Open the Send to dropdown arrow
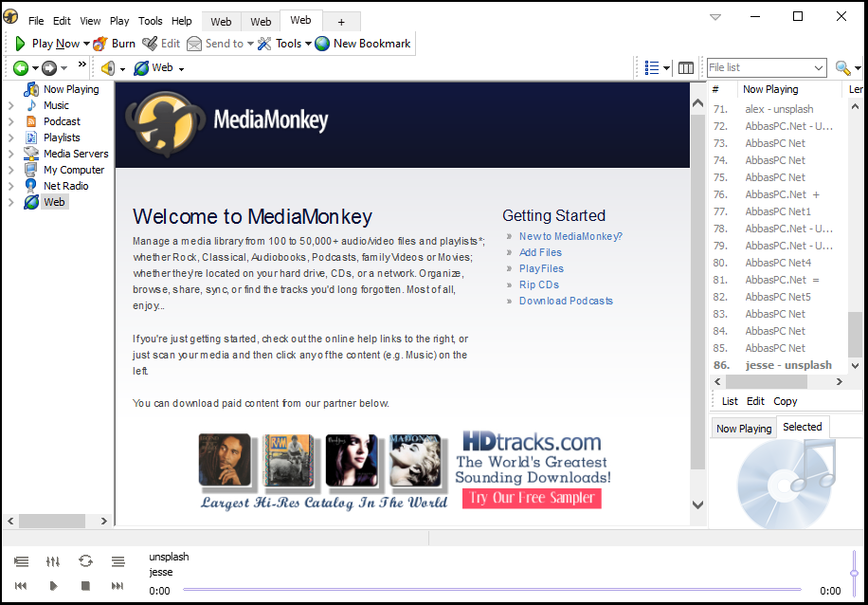 tap(250, 44)
